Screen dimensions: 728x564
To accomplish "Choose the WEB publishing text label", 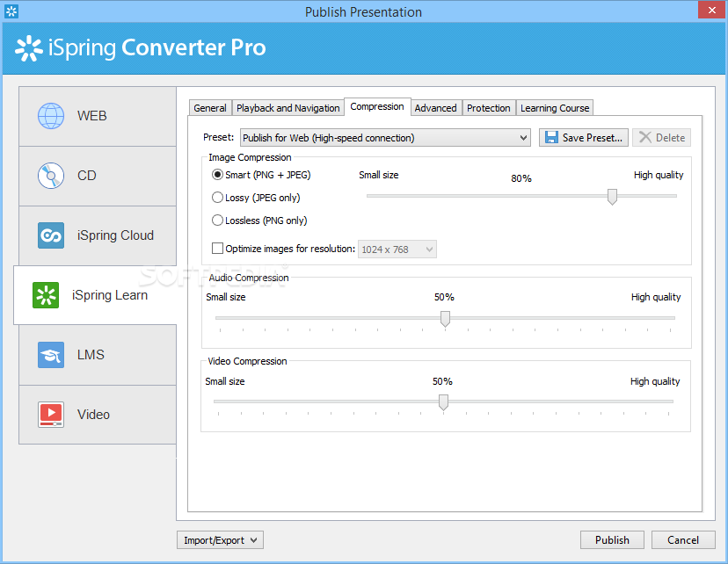I will (92, 115).
